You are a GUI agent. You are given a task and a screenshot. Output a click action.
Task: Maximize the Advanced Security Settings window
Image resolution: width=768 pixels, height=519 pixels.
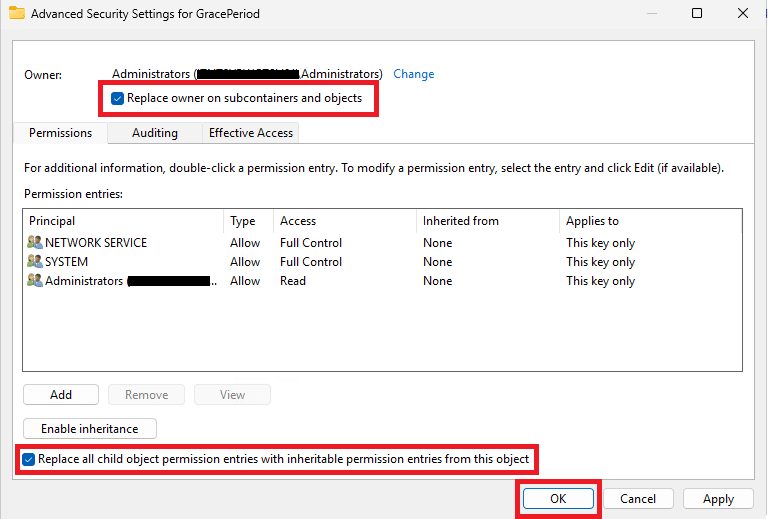pyautogui.click(x=697, y=14)
